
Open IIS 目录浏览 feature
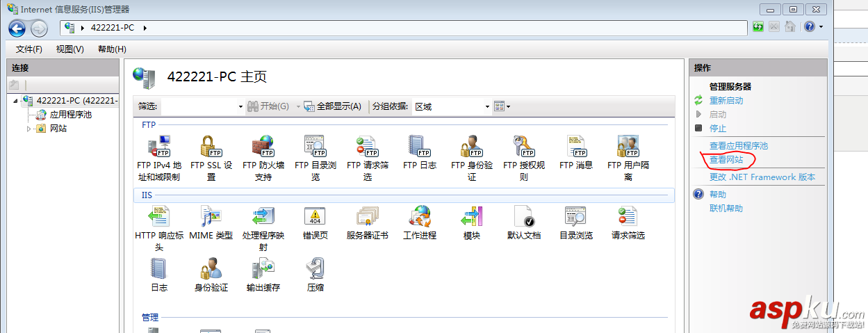click(576, 223)
